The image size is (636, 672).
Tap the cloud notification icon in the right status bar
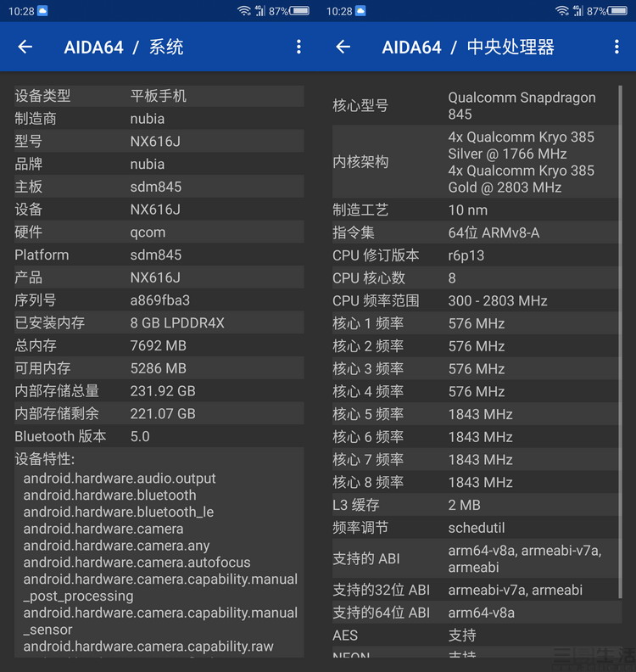coord(360,11)
